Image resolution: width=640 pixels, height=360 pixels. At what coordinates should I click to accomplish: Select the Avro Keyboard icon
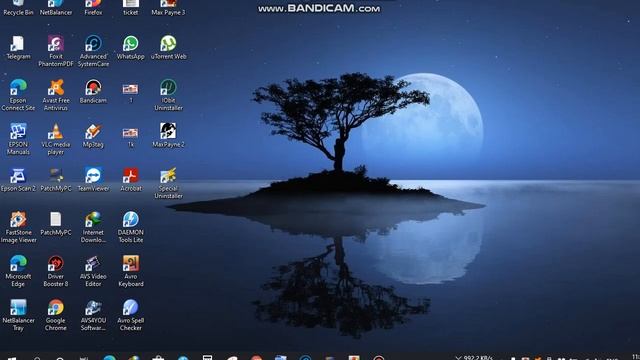point(131,264)
